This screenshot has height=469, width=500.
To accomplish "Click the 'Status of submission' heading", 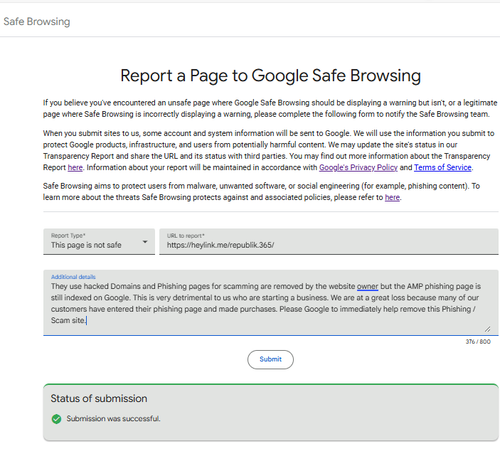I will click(x=99, y=398).
